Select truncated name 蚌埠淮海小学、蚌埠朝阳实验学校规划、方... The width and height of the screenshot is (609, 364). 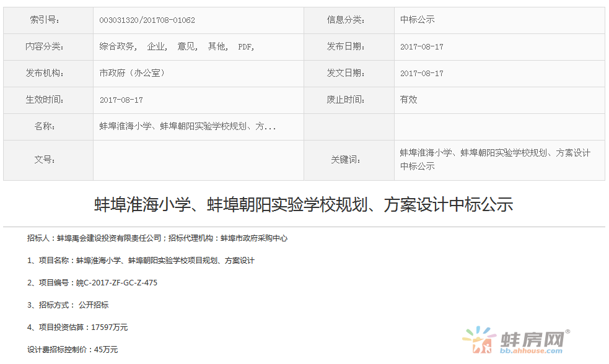tap(187, 126)
